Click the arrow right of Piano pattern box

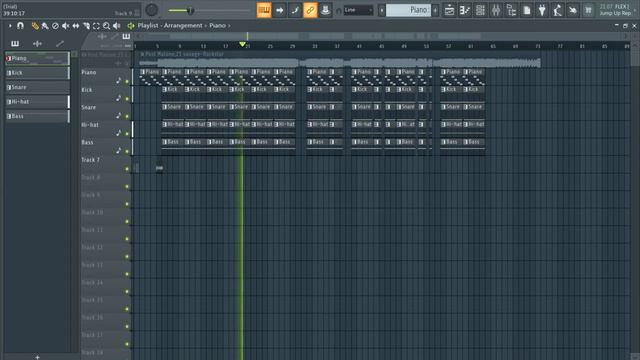pyautogui.click(x=435, y=10)
